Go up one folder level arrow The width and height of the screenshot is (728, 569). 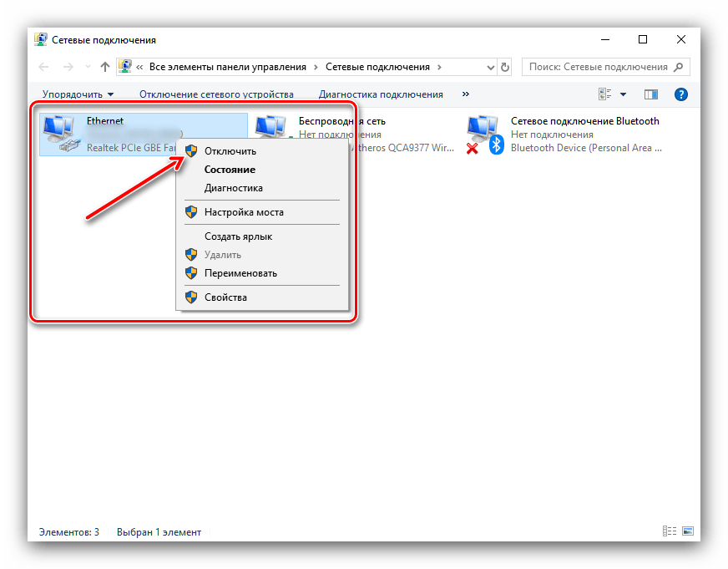coord(105,67)
